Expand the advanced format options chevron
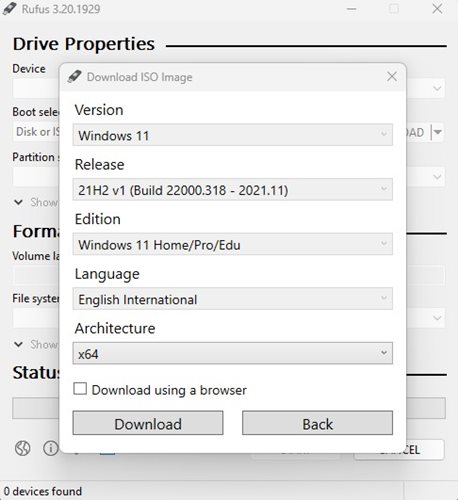Screen dimensions: 458x500 (x=19, y=344)
